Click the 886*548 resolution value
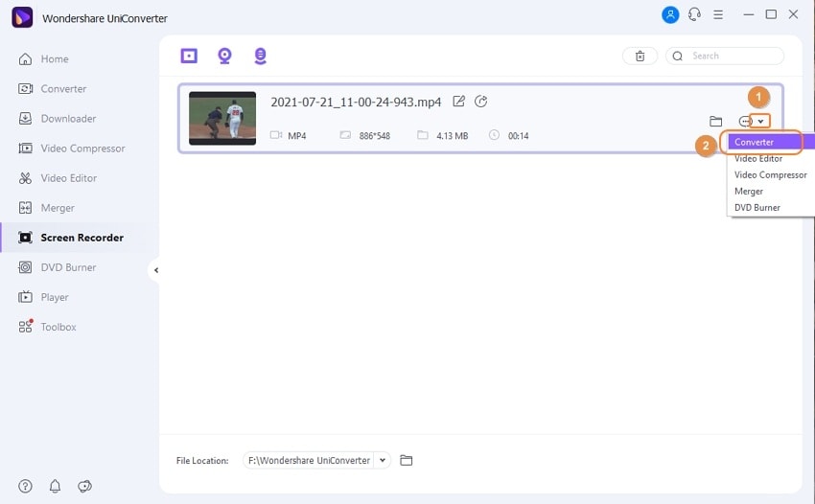The image size is (815, 504). 375,136
